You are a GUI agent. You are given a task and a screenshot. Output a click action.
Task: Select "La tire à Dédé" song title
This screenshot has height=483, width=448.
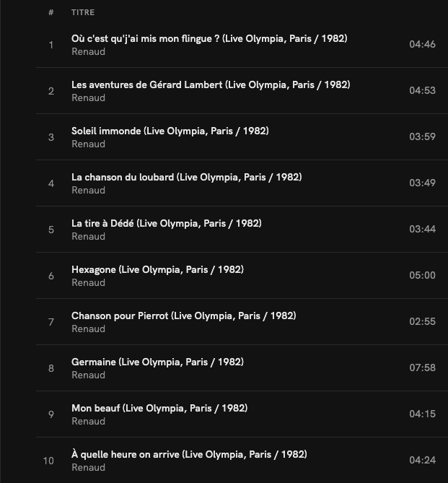[166, 223]
